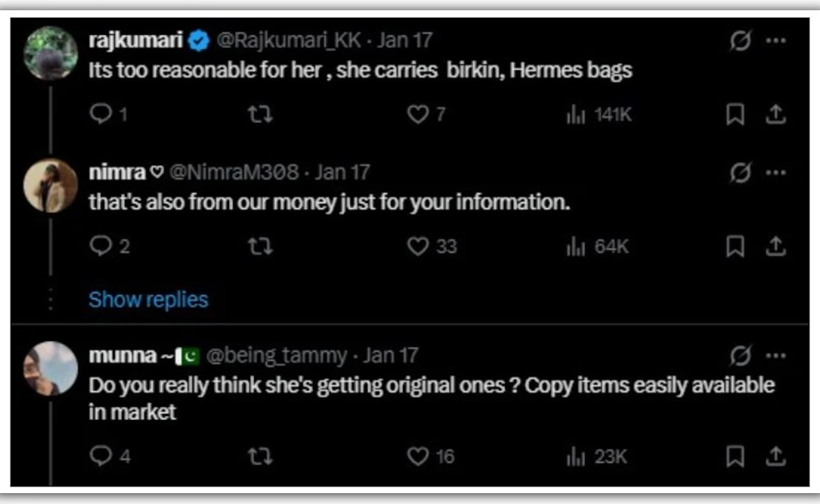Retweet rajkumari's tweet
Image resolution: width=820 pixels, height=504 pixels.
(x=262, y=115)
